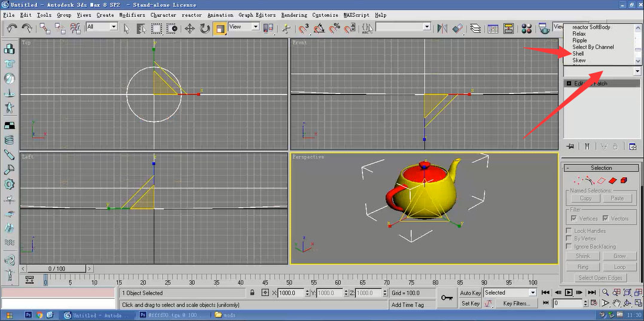Enable the Lock Handles checkbox
This screenshot has width=644, height=321.
(x=569, y=231)
